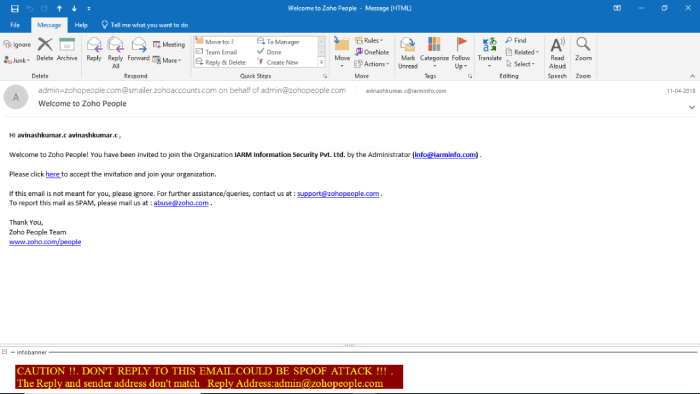Switch to the Message tab
This screenshot has width=700, height=394.
click(49, 25)
